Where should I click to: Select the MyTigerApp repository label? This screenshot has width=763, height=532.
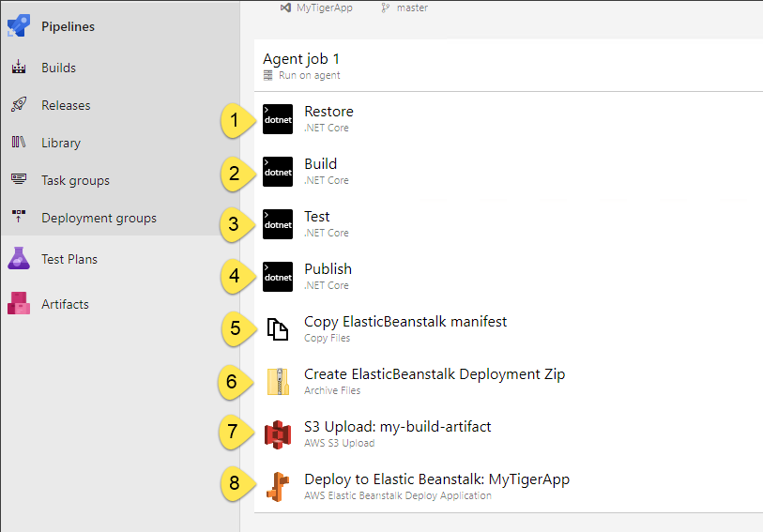(x=325, y=8)
